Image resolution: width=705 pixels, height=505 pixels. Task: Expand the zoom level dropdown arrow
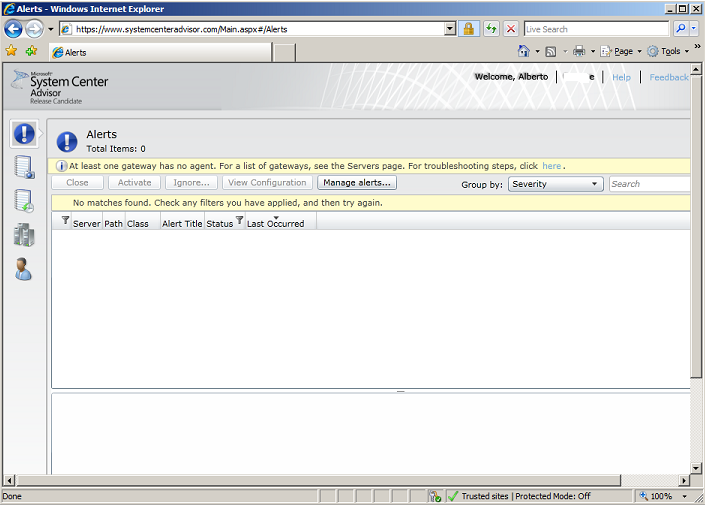(x=685, y=496)
